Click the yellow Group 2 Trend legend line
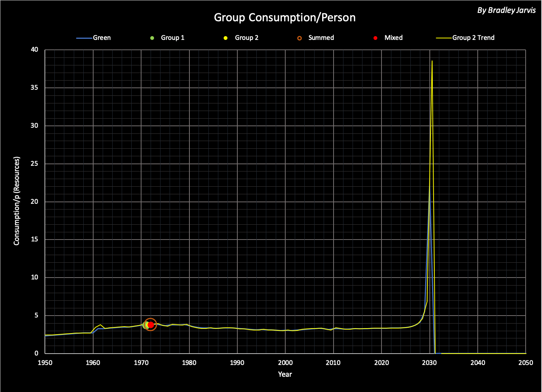Screen dimensions: 542x392 pyautogui.click(x=443, y=38)
